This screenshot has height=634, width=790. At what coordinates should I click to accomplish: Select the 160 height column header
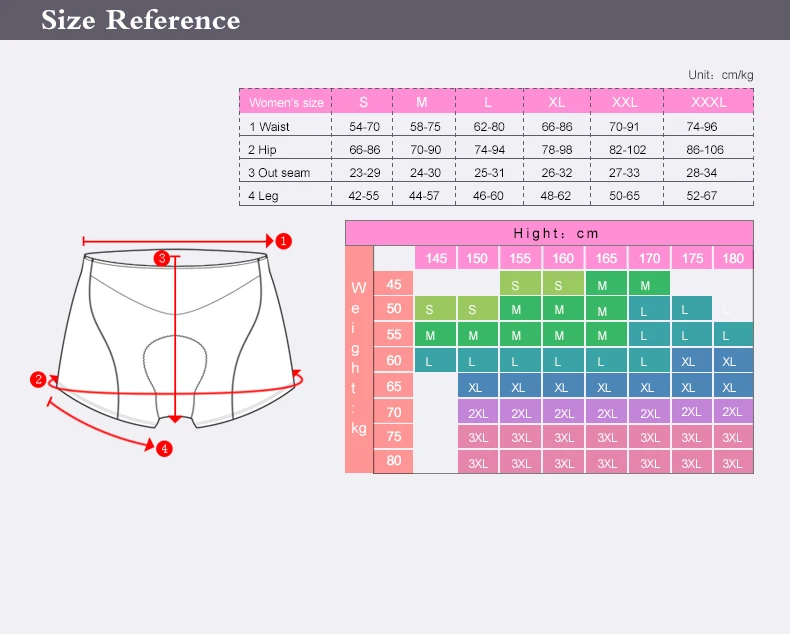(x=563, y=259)
